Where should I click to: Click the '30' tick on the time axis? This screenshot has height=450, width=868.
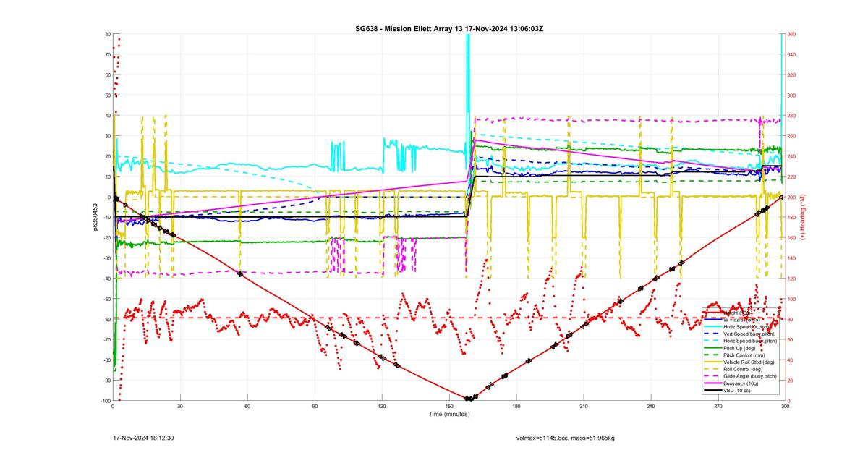tap(180, 407)
